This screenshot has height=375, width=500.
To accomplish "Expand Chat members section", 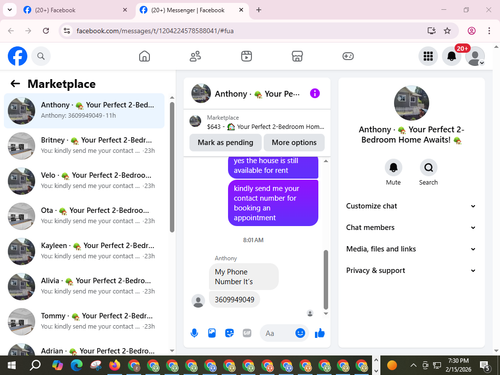I will coord(411,227).
